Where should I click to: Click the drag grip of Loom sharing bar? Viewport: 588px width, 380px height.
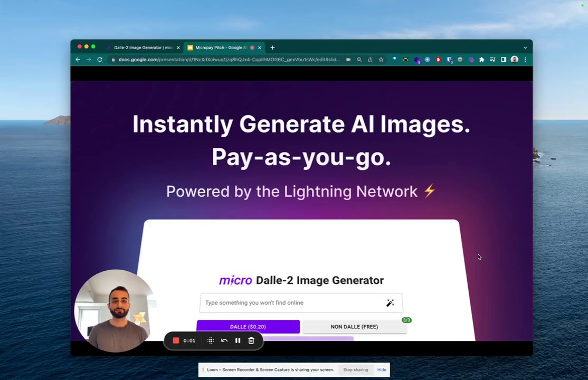(203, 370)
